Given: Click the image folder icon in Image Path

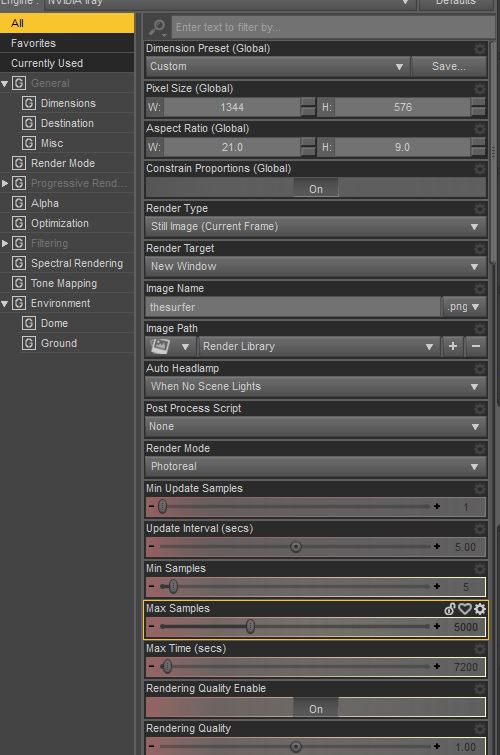Looking at the screenshot, I should coord(160,346).
